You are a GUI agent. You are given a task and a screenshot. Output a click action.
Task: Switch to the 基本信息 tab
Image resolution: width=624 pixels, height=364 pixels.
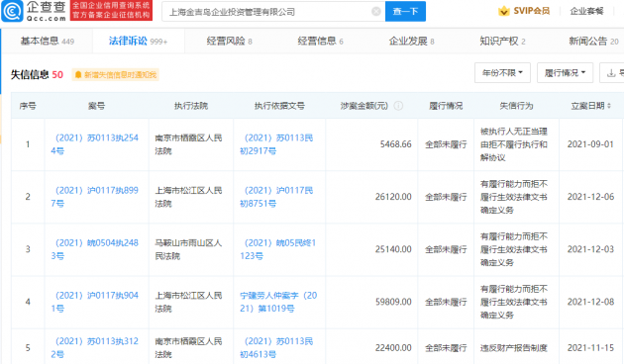coord(47,41)
